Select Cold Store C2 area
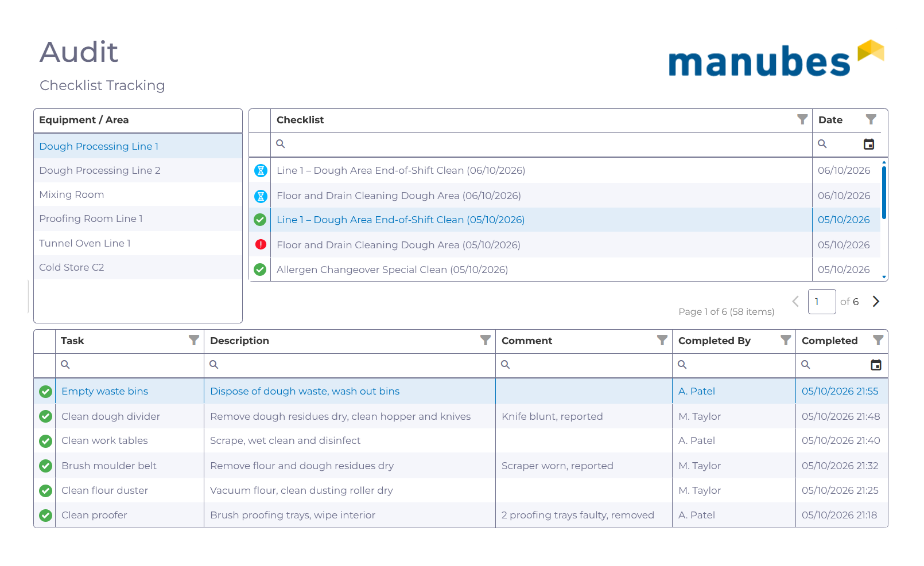This screenshot has height=566, width=924. [x=138, y=267]
